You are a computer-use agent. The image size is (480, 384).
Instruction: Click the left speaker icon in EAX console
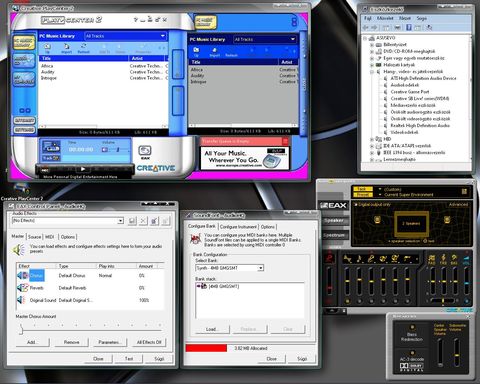pyautogui.click(x=377, y=219)
